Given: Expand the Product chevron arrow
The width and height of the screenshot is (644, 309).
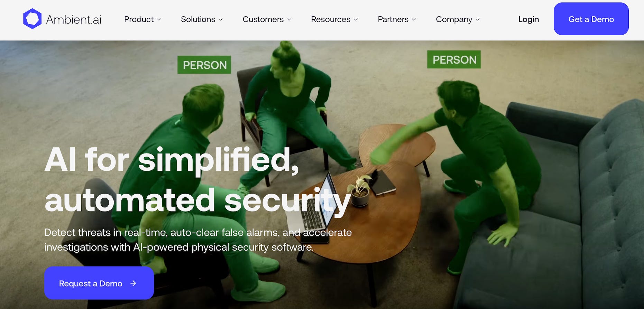Looking at the screenshot, I should pyautogui.click(x=159, y=20).
